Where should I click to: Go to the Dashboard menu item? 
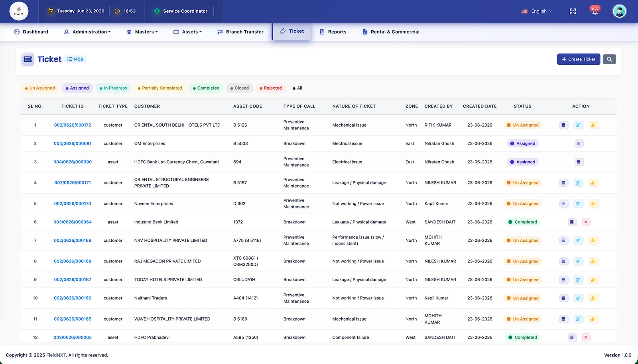point(31,32)
